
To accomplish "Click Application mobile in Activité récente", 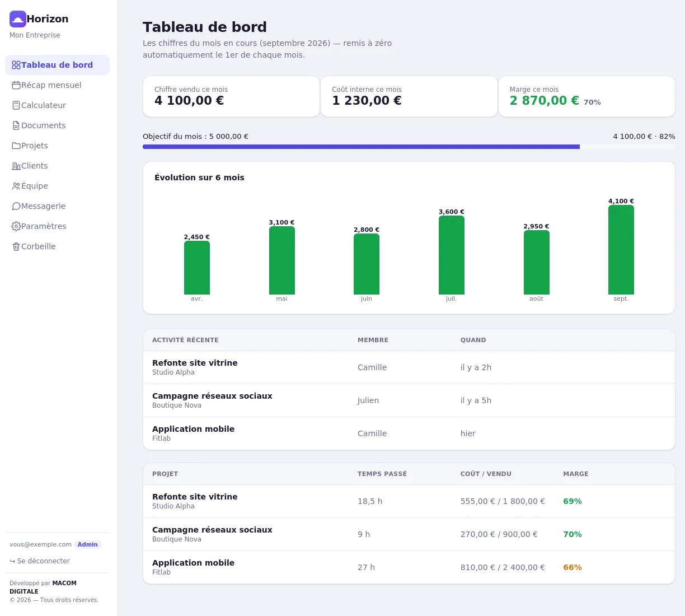I will click(193, 429).
